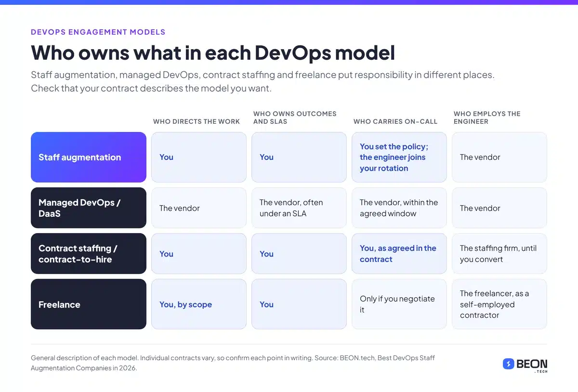Click Staff augmentation's 'The vendor' employer cell
This screenshot has width=578, height=392.
(x=499, y=157)
